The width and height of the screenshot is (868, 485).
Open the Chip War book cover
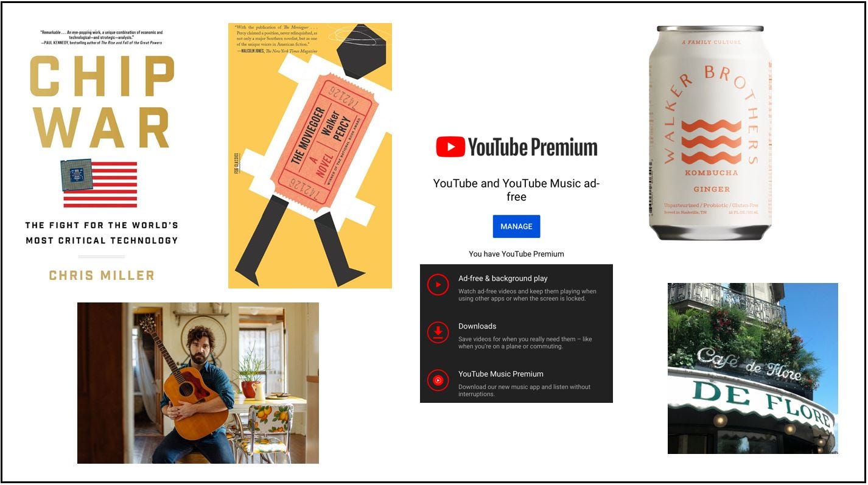[x=102, y=156]
